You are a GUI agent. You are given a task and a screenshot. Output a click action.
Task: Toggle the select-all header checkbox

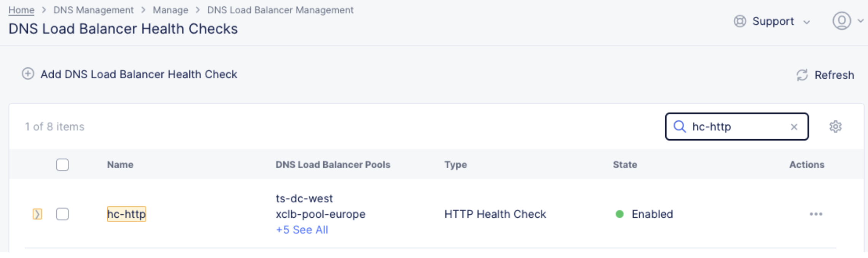point(62,165)
